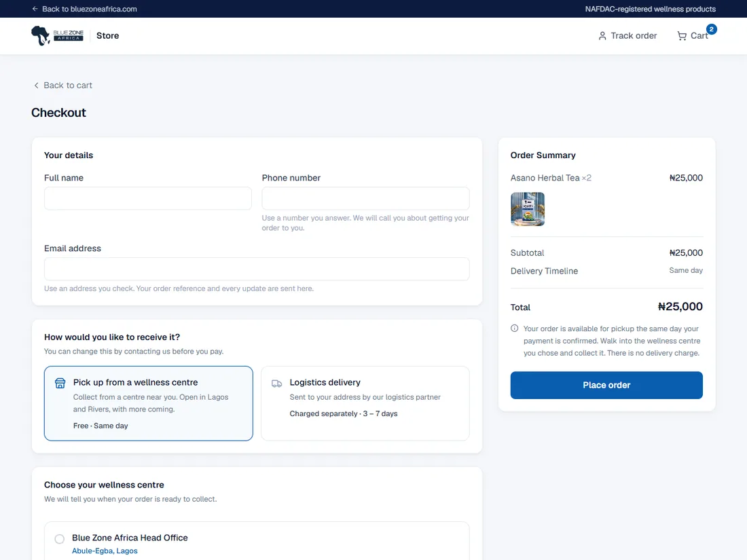747x560 pixels.
Task: Click the Subtotal label
Action: pos(528,253)
